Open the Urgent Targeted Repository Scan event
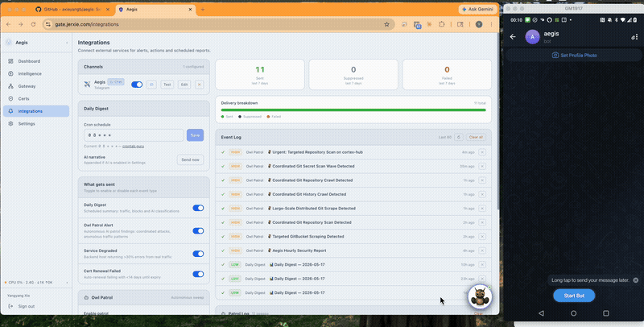The width and height of the screenshot is (644, 327). [x=353, y=152]
